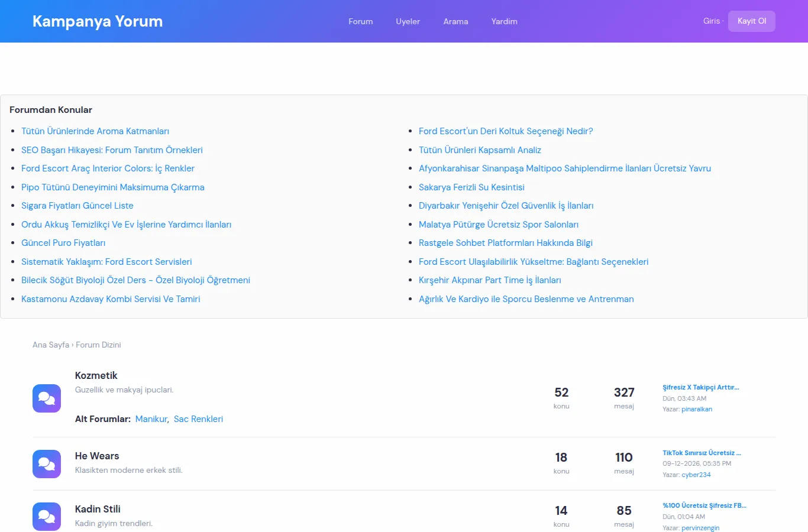Click the Kozmetik forum chat icon
This screenshot has height=532, width=808.
pos(47,398)
